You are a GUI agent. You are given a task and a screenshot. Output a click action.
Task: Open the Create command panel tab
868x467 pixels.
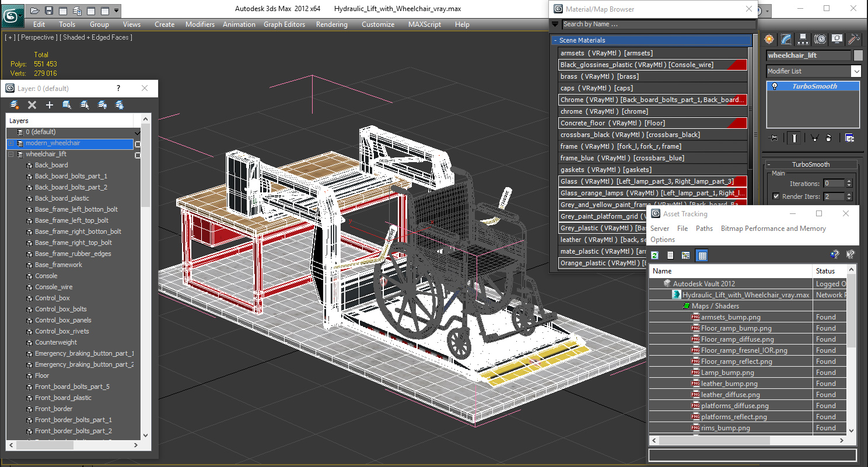click(769, 39)
